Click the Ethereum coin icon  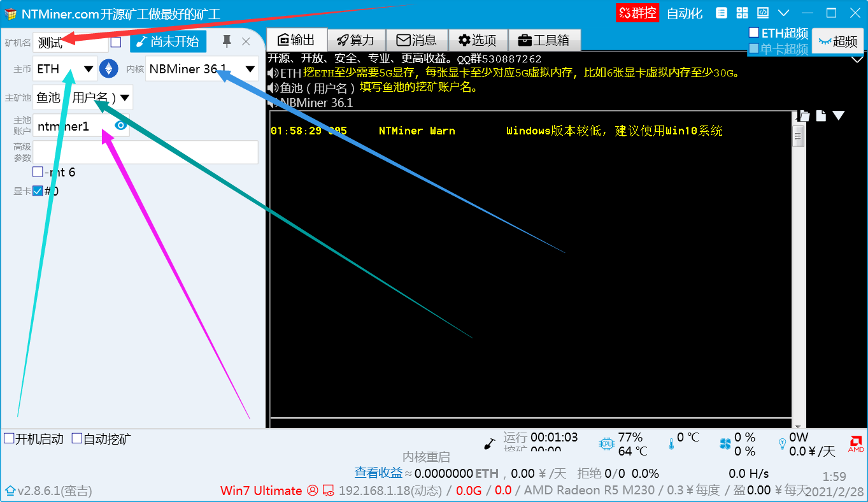(109, 69)
